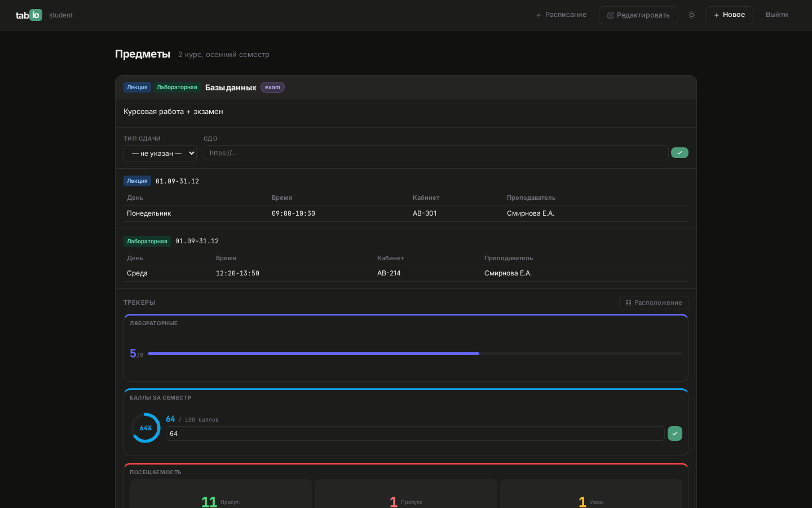The image size is (812, 508).
Task: Click the exam badge next to Базы данных
Action: (272, 87)
